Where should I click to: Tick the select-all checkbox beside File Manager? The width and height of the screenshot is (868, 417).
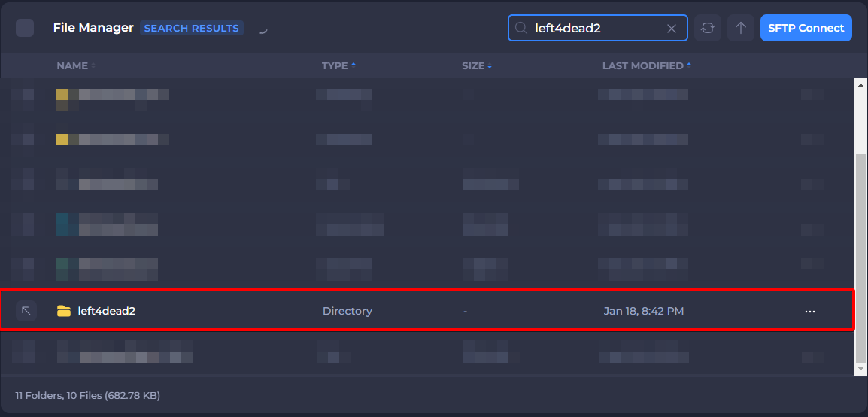25,28
